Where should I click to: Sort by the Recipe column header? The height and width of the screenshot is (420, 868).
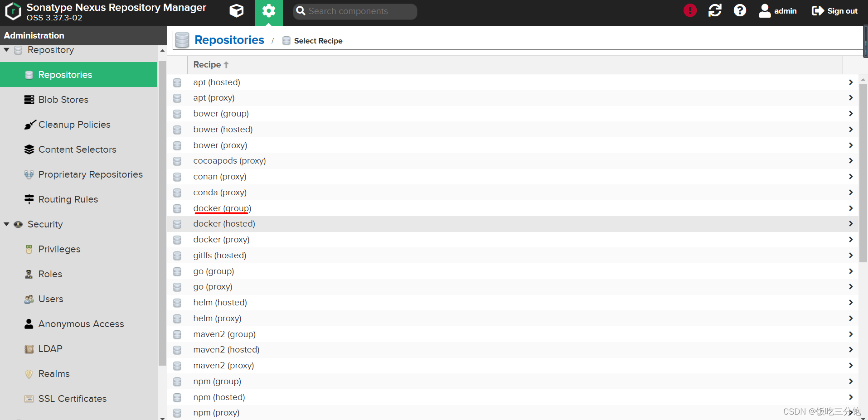pos(515,65)
